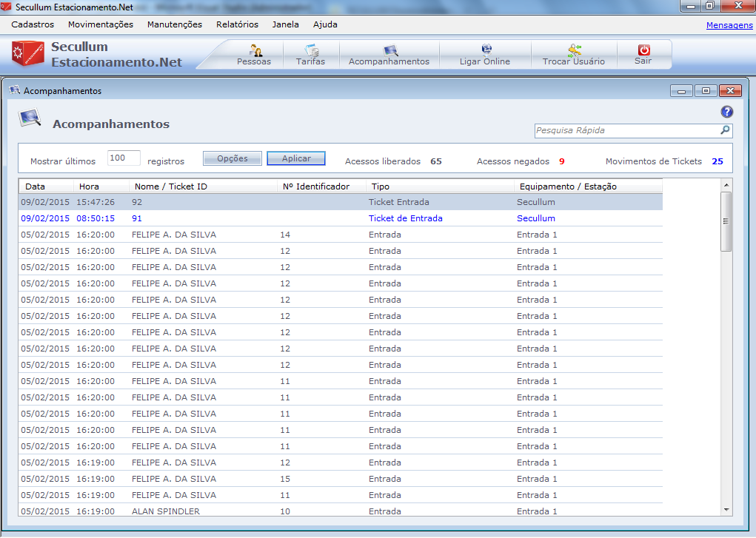Open the Pessoas toolbar icon
Screen dimensions: 756x538
[x=255, y=50]
